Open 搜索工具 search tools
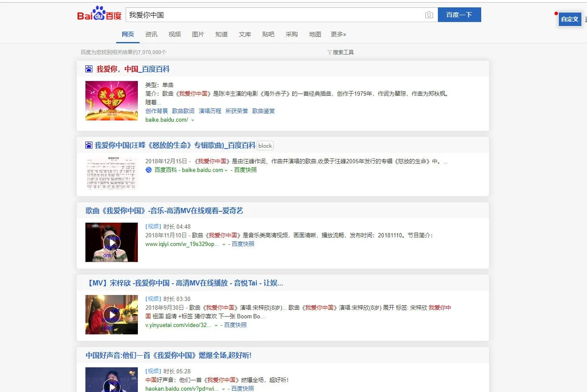 (x=343, y=52)
